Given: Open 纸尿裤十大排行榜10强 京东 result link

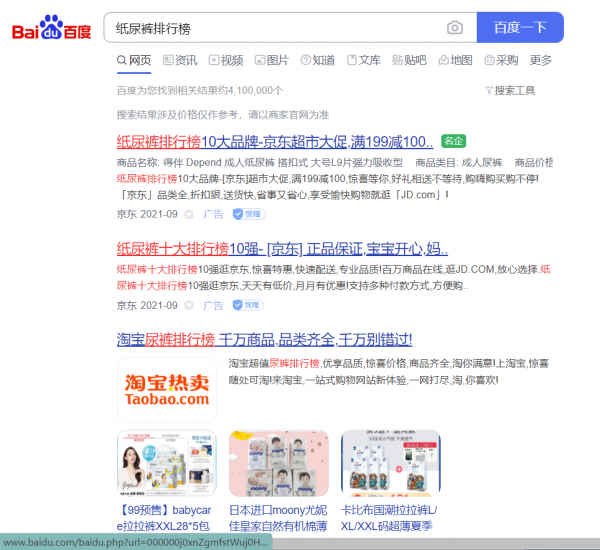Looking at the screenshot, I should coord(282,248).
